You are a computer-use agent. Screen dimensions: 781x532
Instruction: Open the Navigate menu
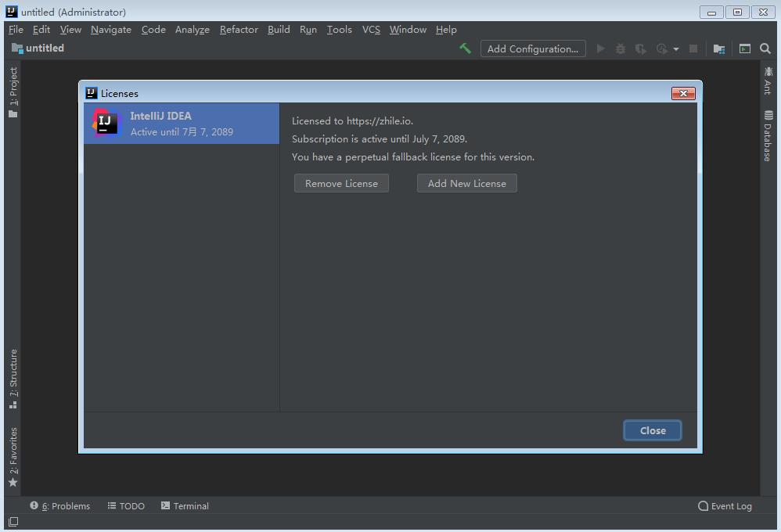(x=111, y=30)
